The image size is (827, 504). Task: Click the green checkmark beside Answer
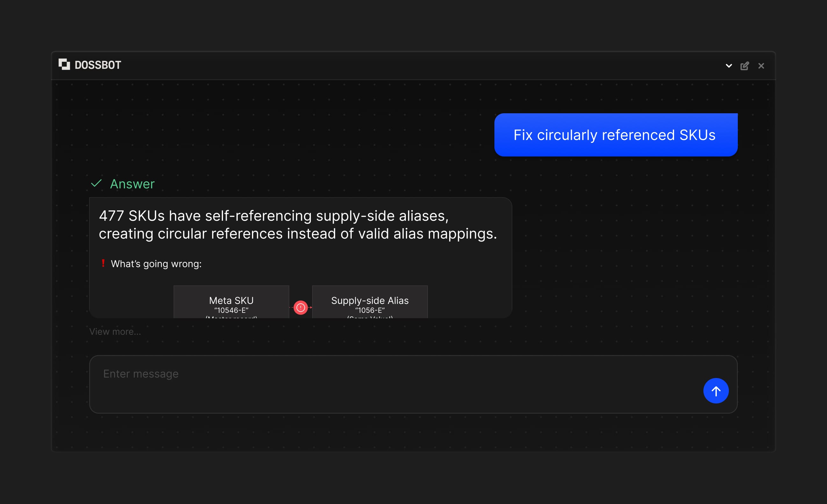97,184
